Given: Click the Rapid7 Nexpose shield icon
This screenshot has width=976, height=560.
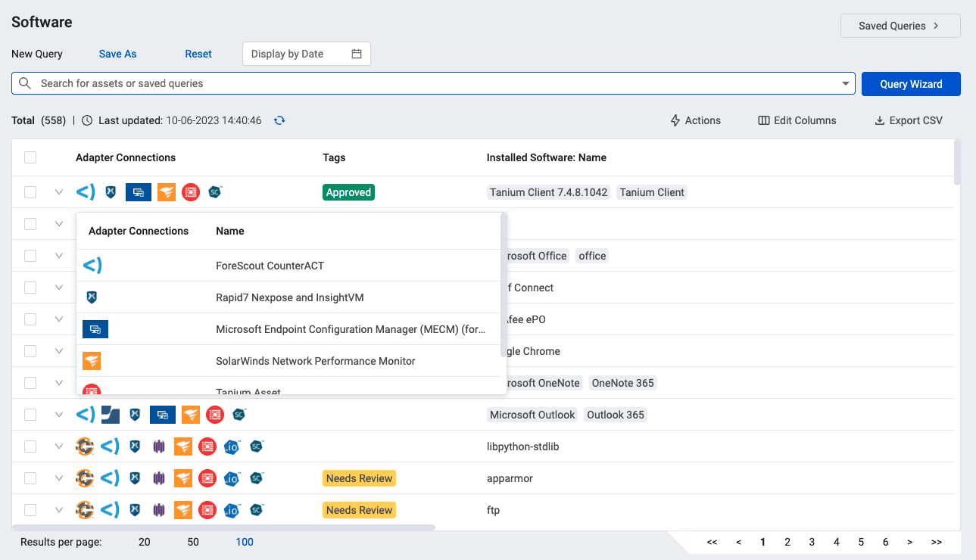Looking at the screenshot, I should click(x=91, y=297).
